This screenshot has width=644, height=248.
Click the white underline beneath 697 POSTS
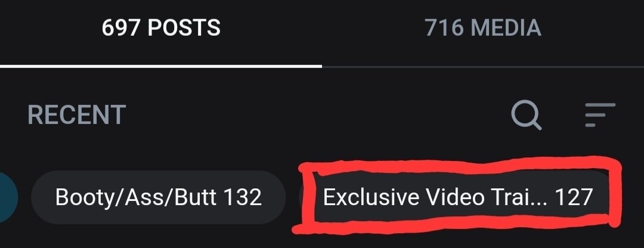tap(161, 66)
